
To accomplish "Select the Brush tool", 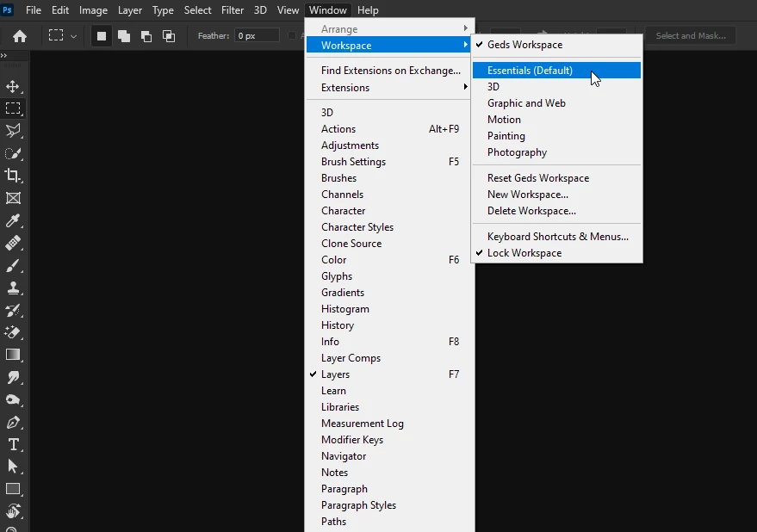I will click(13, 265).
